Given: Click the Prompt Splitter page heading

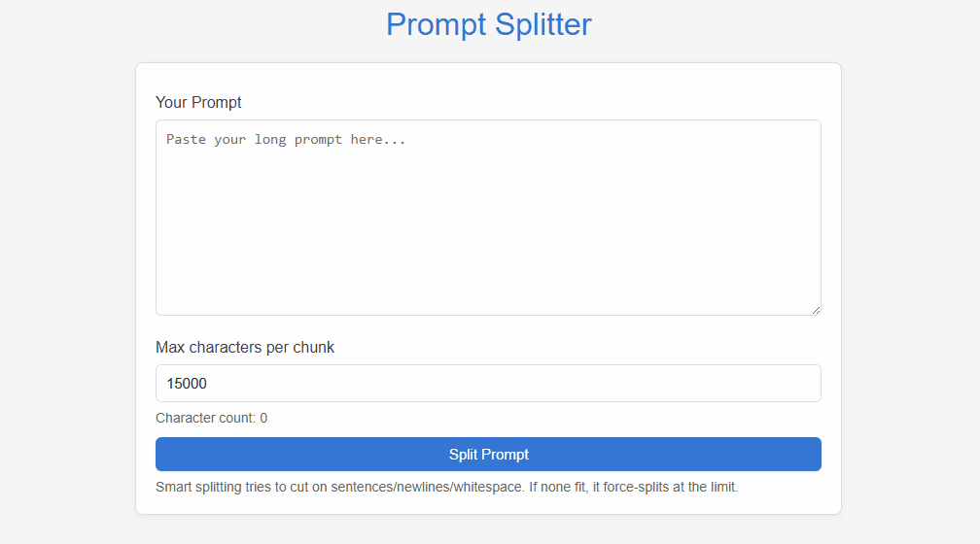Looking at the screenshot, I should point(488,24).
